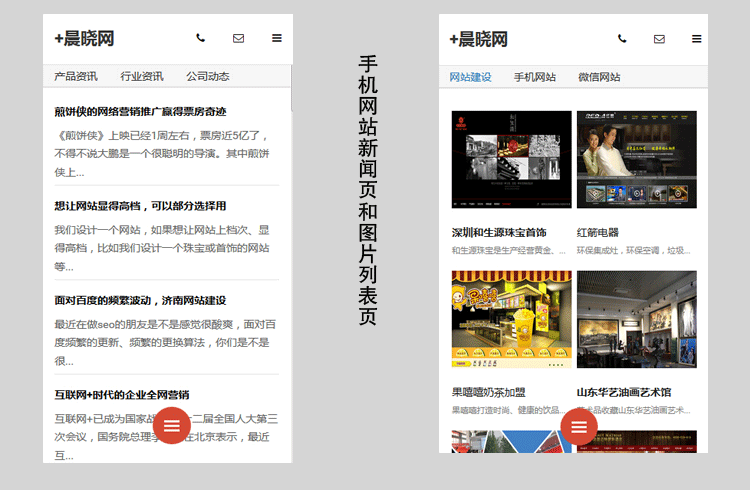This screenshot has width=750, height=490.
Task: Open article 互联网+时代的企业全网营销
Action: click(121, 394)
